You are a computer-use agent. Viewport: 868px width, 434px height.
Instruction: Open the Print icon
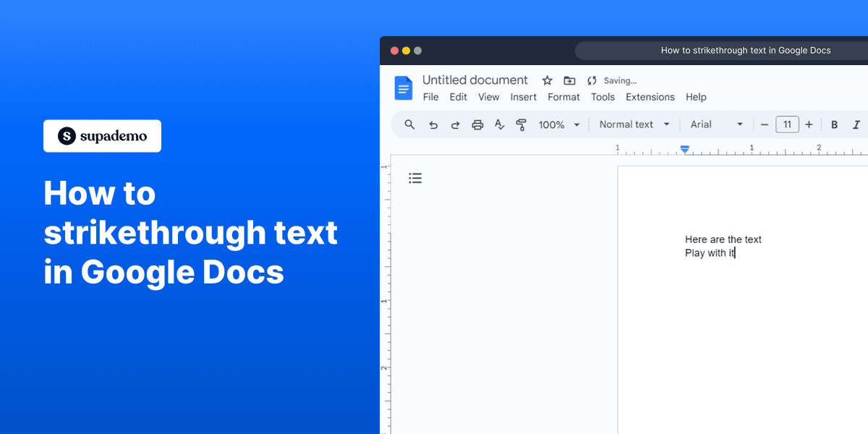click(477, 124)
